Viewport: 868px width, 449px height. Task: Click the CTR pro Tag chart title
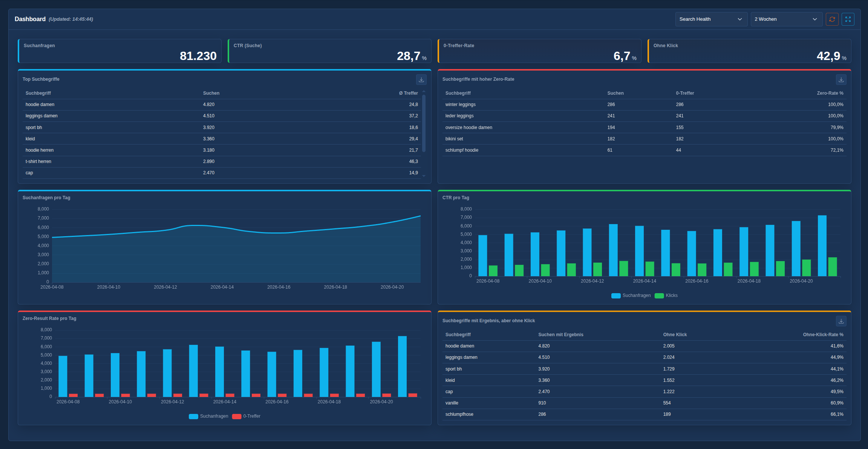(456, 198)
